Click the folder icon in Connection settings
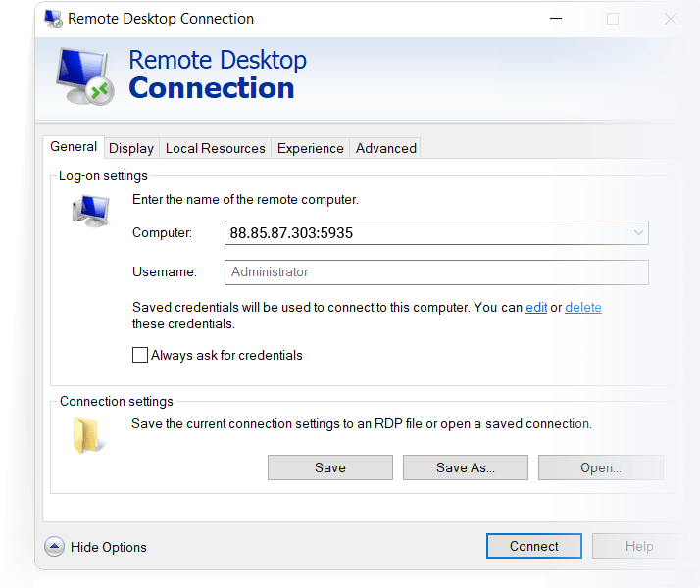Viewport: 700px width, 588px height. click(89, 435)
